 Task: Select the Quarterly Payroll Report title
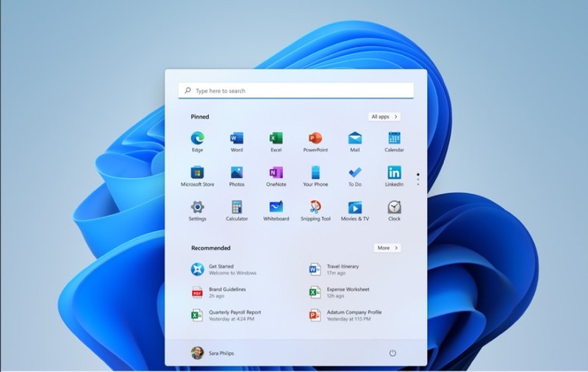tap(234, 312)
